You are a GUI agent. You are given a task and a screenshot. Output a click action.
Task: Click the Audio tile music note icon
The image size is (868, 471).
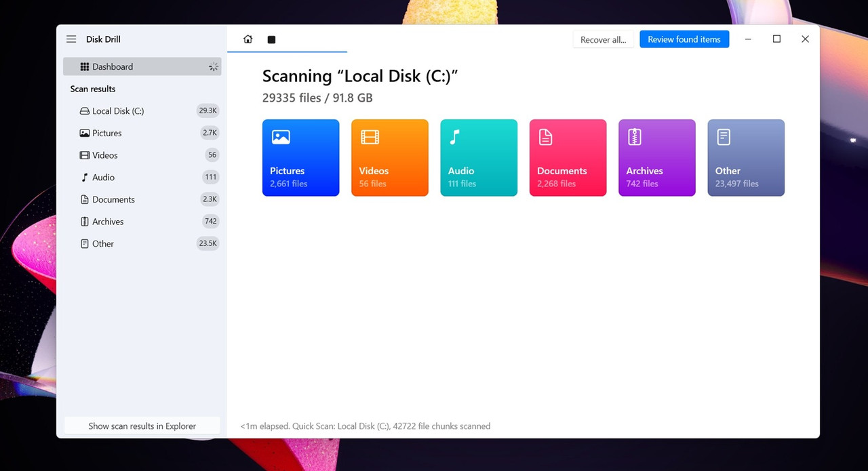pos(455,137)
